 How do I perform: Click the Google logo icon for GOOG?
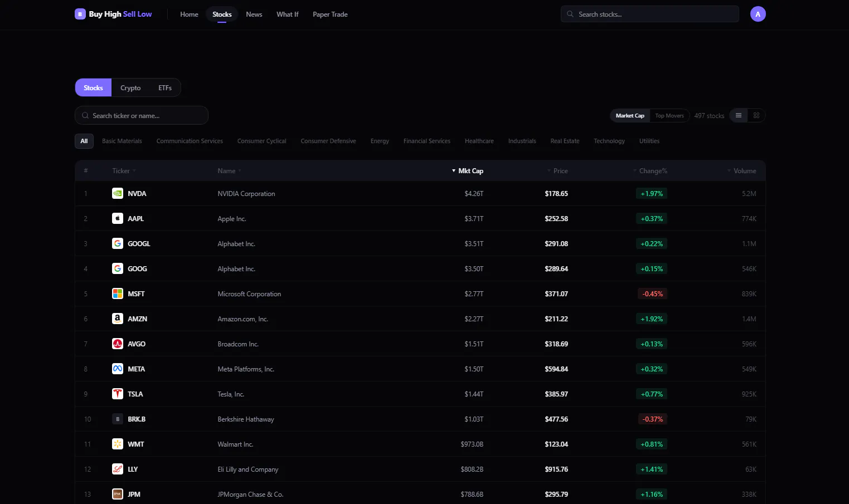point(118,268)
